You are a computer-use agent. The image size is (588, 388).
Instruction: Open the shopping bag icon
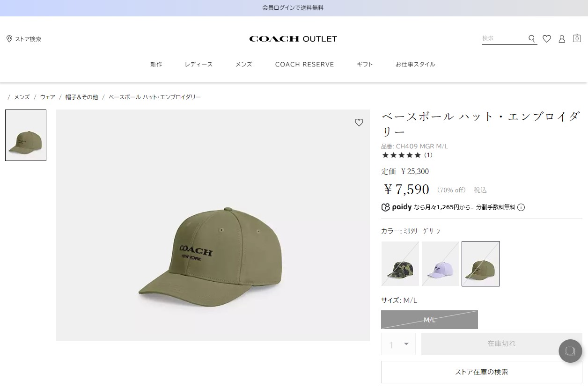pyautogui.click(x=577, y=38)
